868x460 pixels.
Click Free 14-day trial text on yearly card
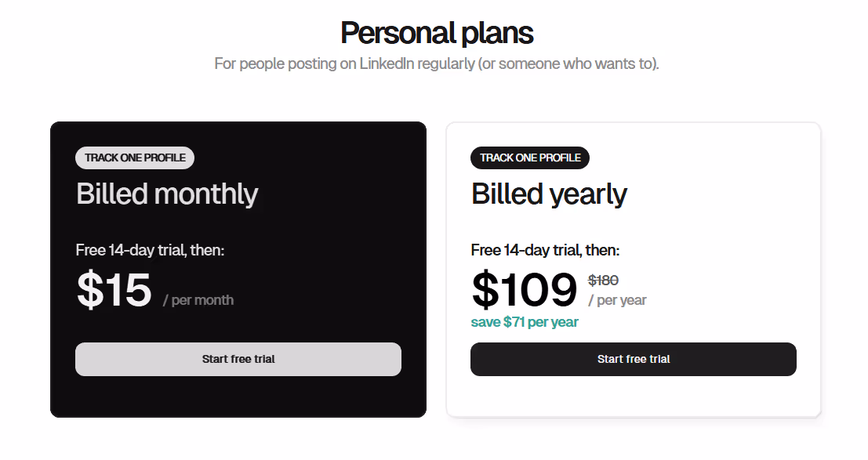tap(545, 250)
